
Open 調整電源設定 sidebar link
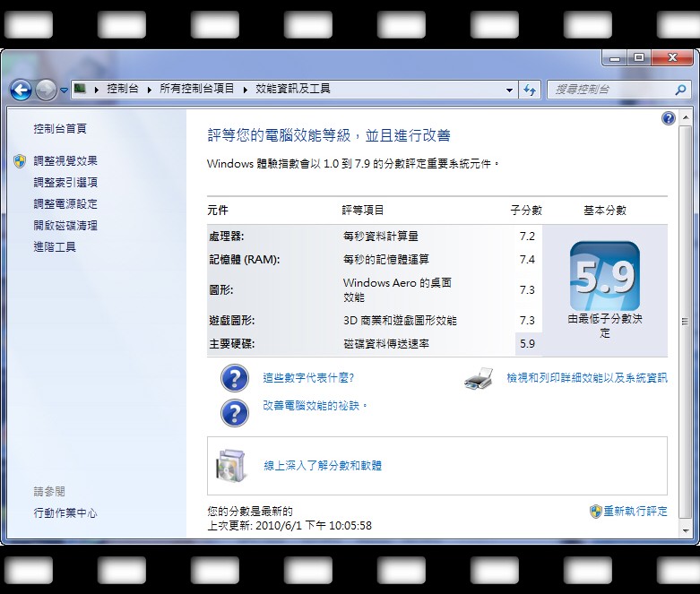point(65,204)
